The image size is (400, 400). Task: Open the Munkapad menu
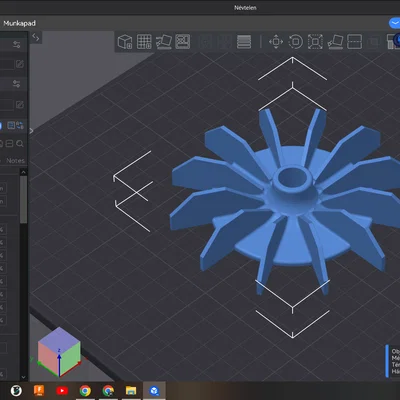[19, 23]
